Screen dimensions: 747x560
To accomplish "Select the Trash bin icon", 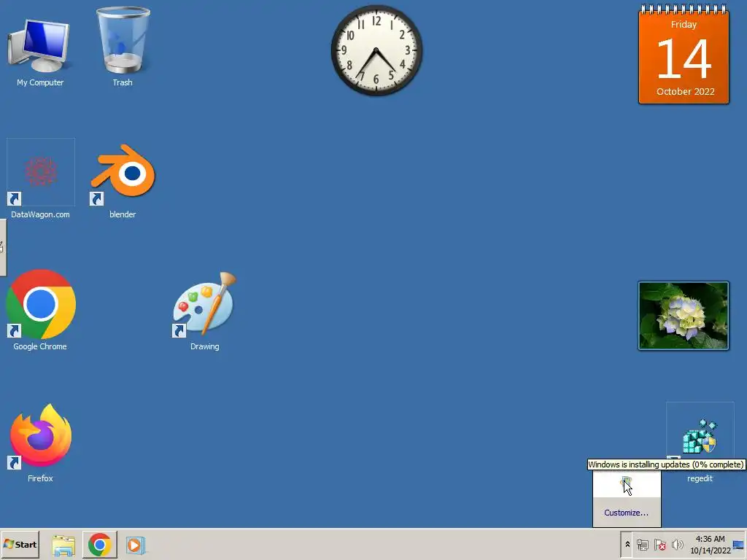I will (123, 47).
